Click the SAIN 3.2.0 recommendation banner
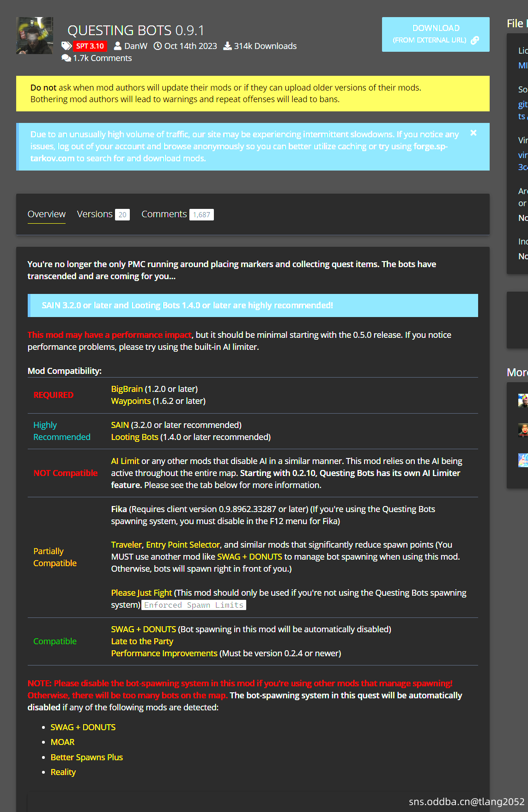This screenshot has height=812, width=528. point(253,305)
